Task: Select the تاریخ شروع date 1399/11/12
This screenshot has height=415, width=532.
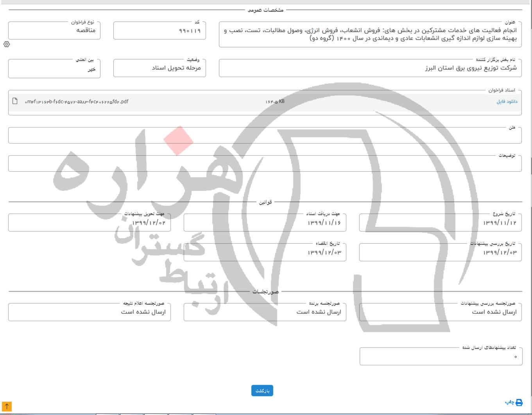Action: 440,223
